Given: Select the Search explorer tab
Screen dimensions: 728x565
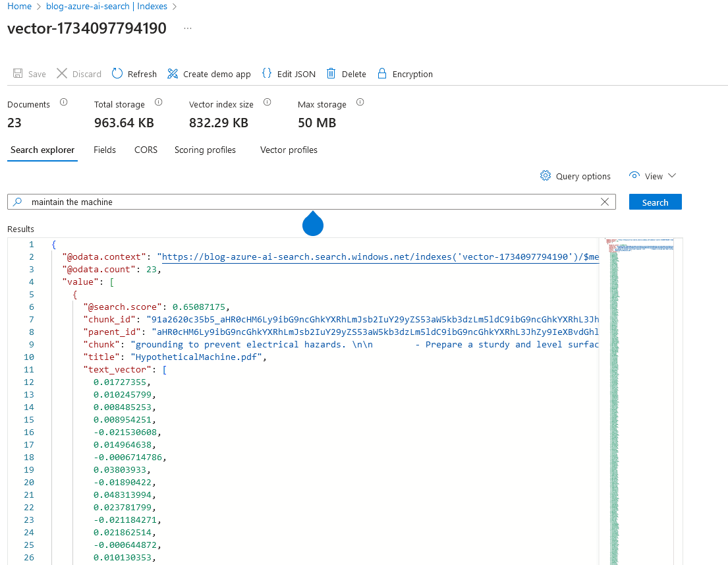Looking at the screenshot, I should tap(42, 150).
